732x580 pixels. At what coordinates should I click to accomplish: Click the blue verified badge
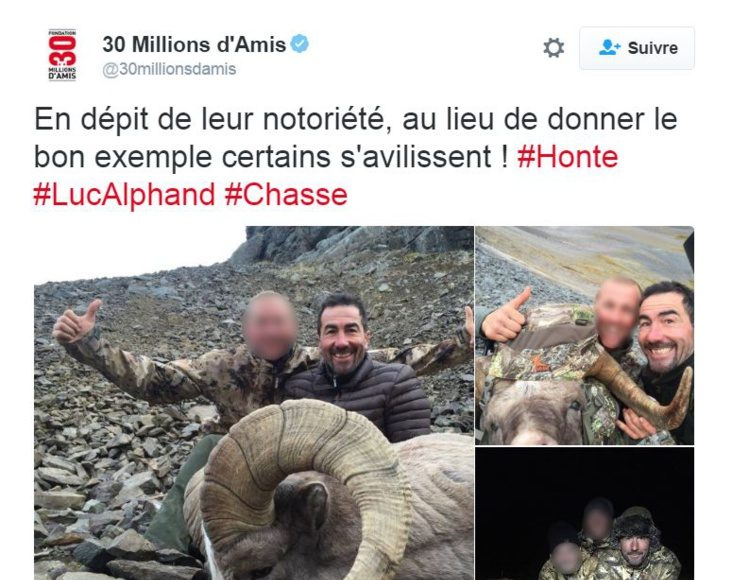click(x=300, y=44)
